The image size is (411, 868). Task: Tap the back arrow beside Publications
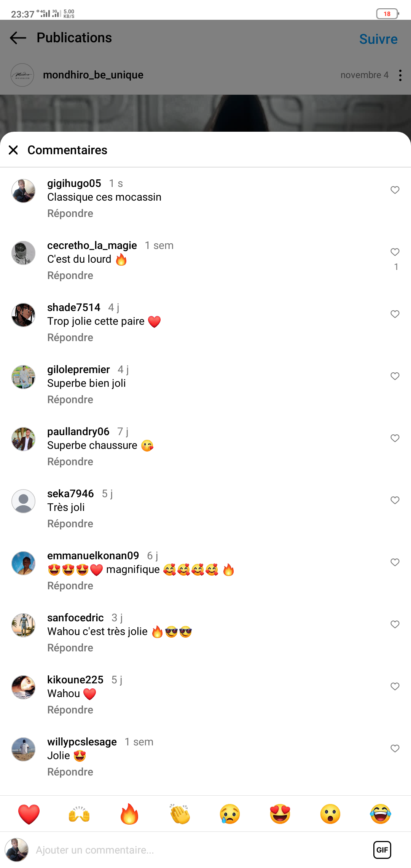tap(18, 38)
